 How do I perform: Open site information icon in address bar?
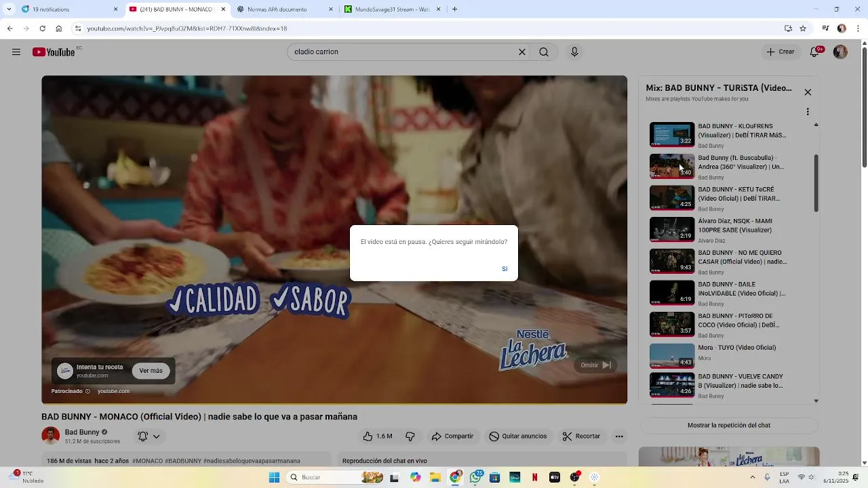pyautogui.click(x=78, y=28)
